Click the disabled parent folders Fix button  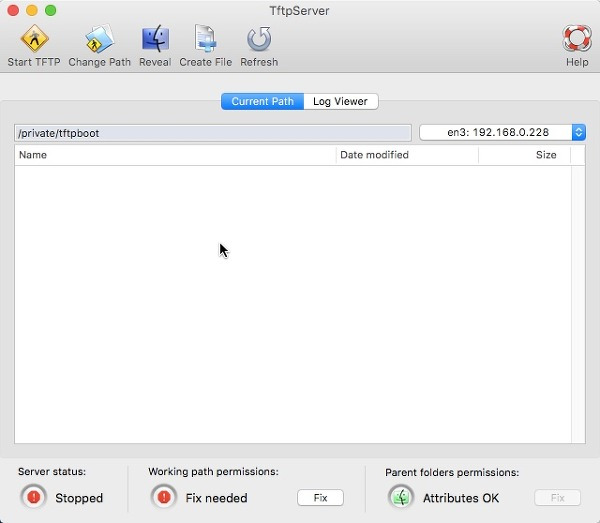[x=558, y=498]
